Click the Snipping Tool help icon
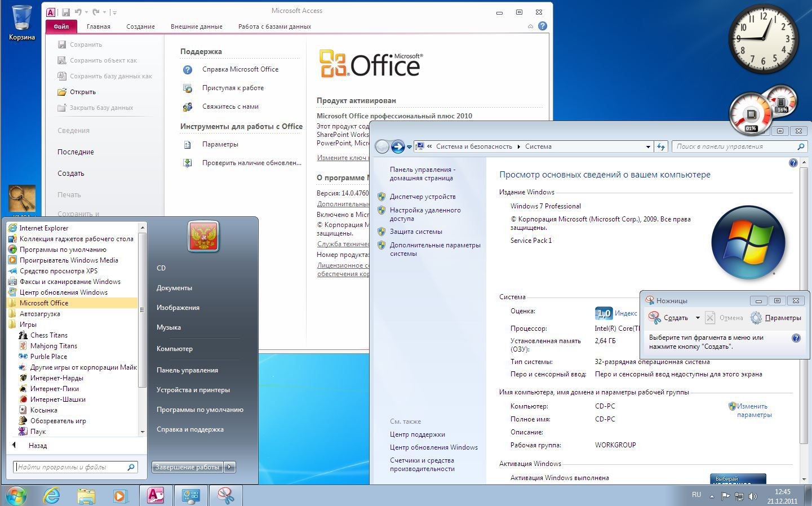This screenshot has width=812, height=506. point(796,338)
